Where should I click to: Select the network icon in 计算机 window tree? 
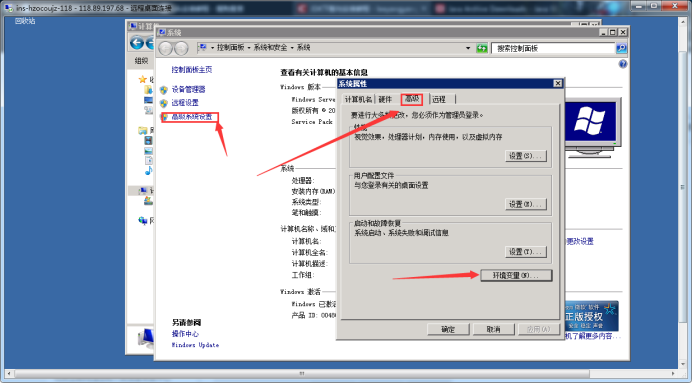tap(143, 220)
